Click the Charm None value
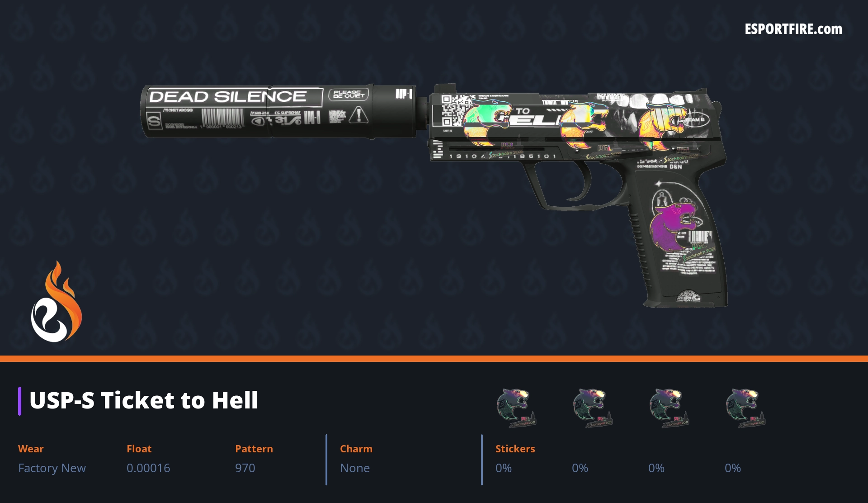Image resolution: width=868 pixels, height=503 pixels. pyautogui.click(x=355, y=468)
